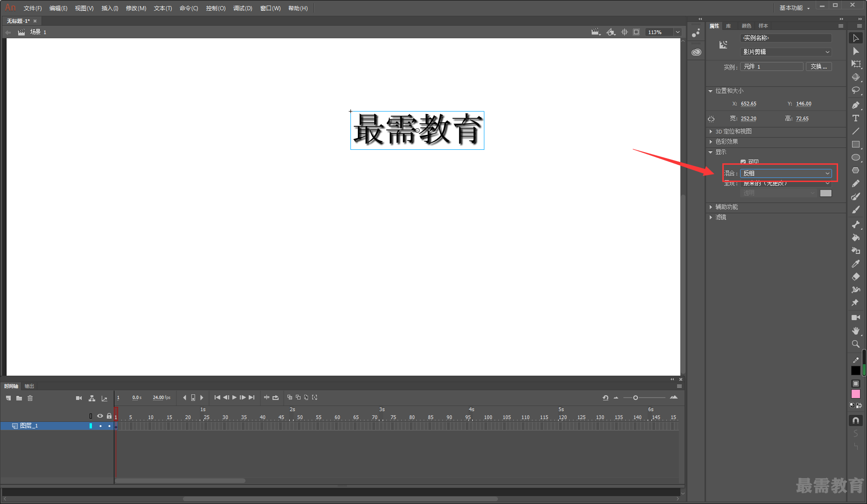Switch to the 输出 tab

[x=29, y=386]
